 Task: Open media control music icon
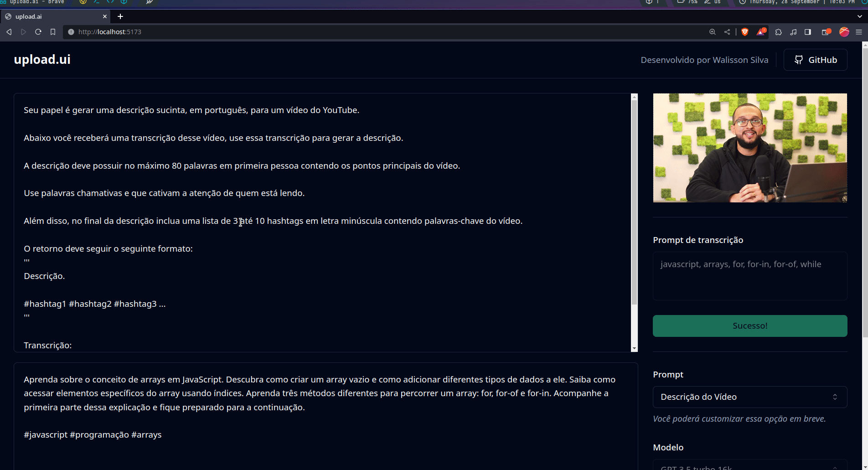coord(793,32)
